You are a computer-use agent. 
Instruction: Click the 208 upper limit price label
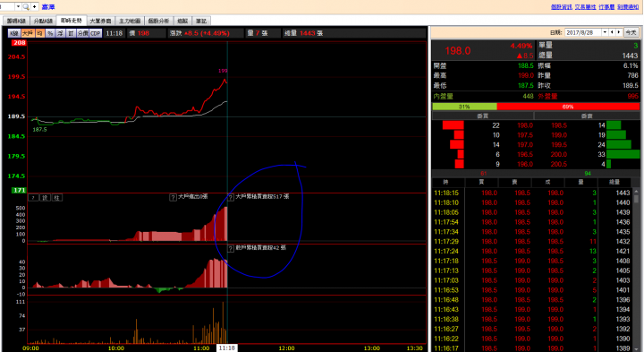pyautogui.click(x=19, y=43)
